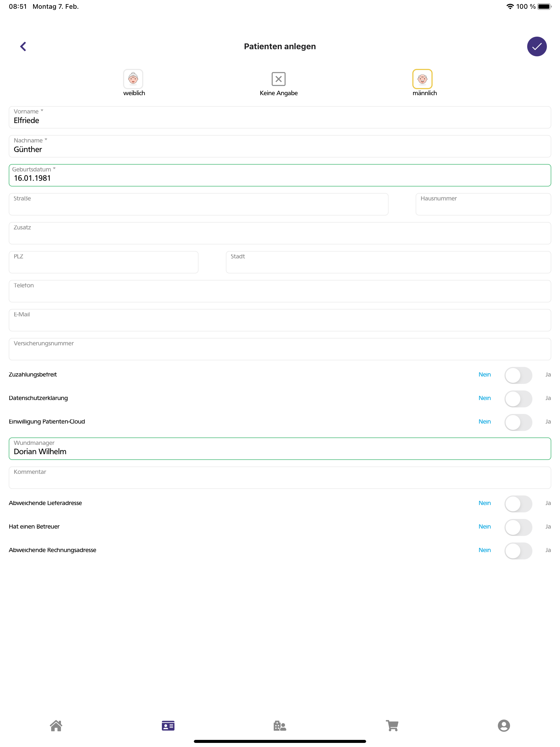560x747 pixels.
Task: Tap the 08:51 status bar clock
Action: click(x=17, y=6)
